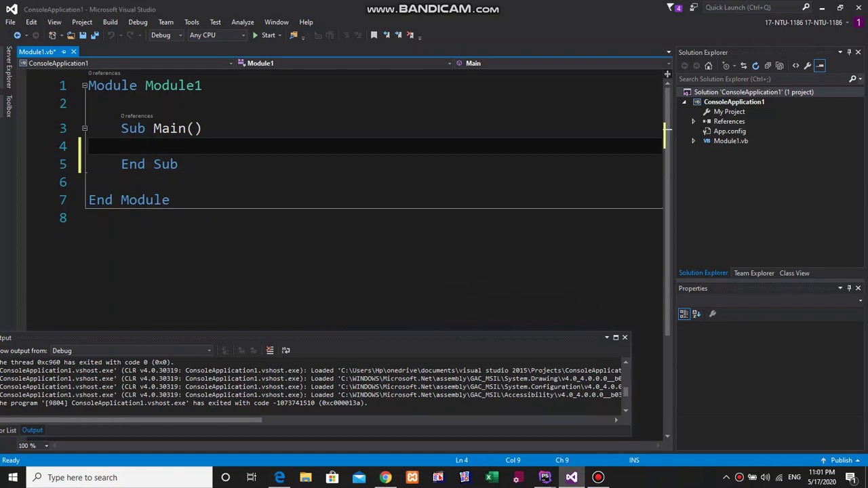Toggle Show All Files in Solution Explorer
The width and height of the screenshot is (868, 488).
[x=780, y=66]
